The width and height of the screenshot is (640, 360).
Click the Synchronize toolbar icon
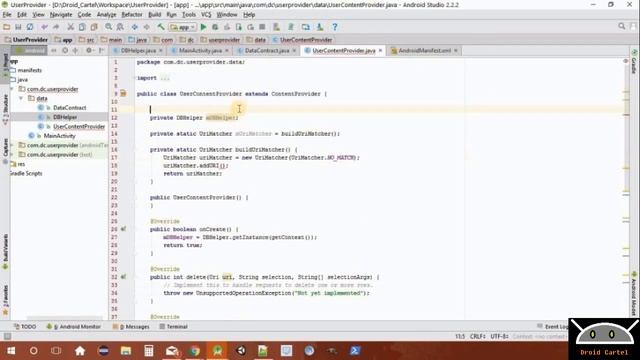click(x=30, y=27)
